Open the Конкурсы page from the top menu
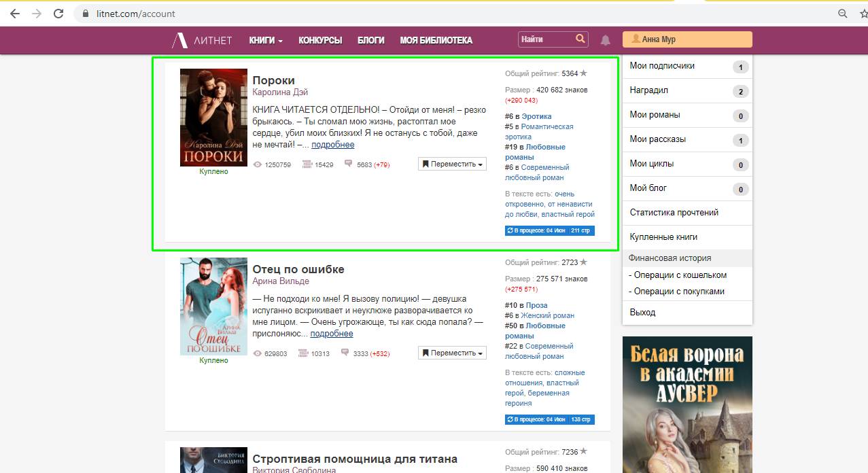This screenshot has height=473, width=868. click(320, 40)
